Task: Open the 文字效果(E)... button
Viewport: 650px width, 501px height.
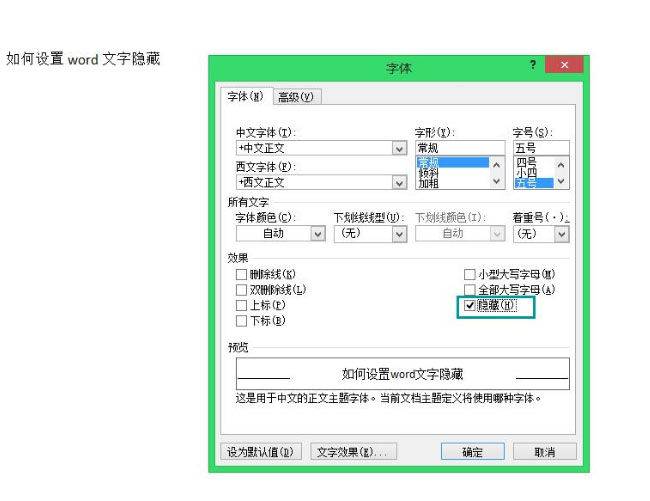Action: [x=353, y=452]
